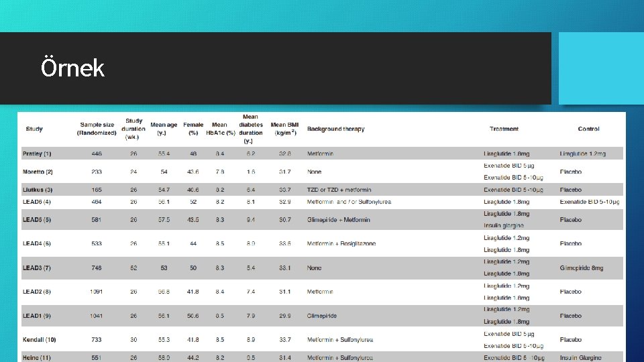Select study duration "30" in Kendall row
Image resolution: width=644 pixels, height=362 pixels.
133,340
